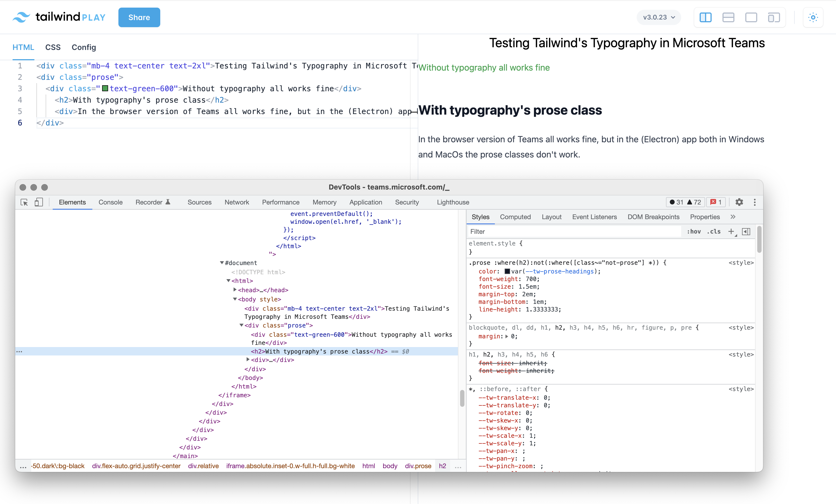Open the DevTools Sources tab
Image resolution: width=836 pixels, height=504 pixels.
(200, 202)
